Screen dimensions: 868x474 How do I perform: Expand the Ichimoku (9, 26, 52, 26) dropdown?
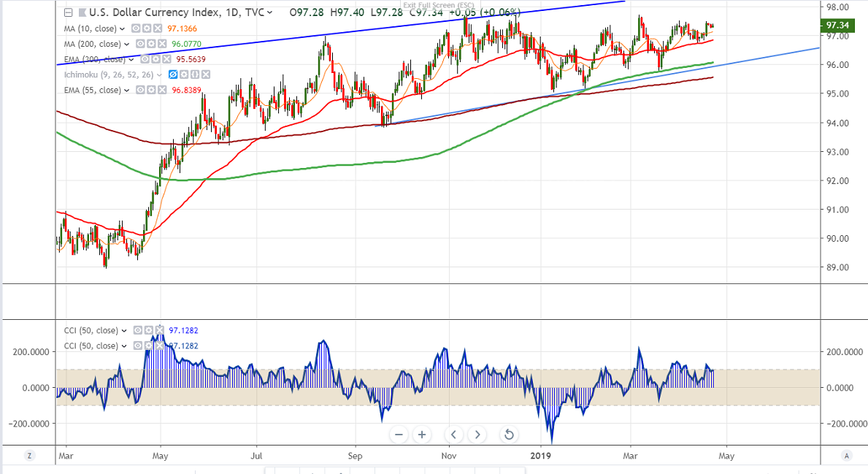159,75
